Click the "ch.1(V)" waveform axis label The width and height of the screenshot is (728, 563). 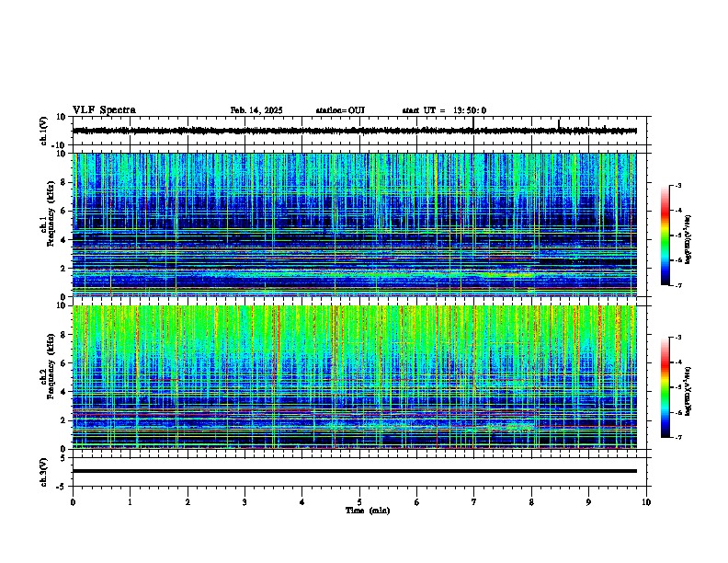(x=44, y=131)
